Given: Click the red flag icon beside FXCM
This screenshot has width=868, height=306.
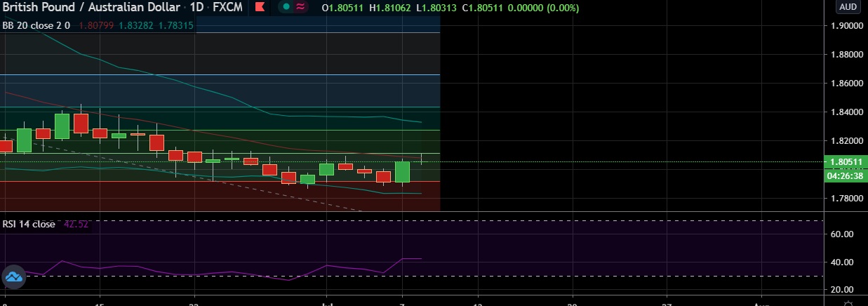Looking at the screenshot, I should 260,7.
